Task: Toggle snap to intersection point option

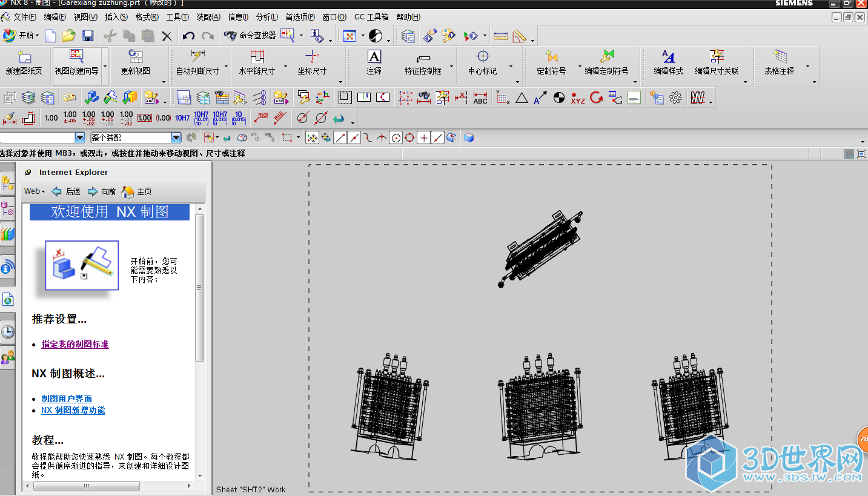Action: (382, 138)
